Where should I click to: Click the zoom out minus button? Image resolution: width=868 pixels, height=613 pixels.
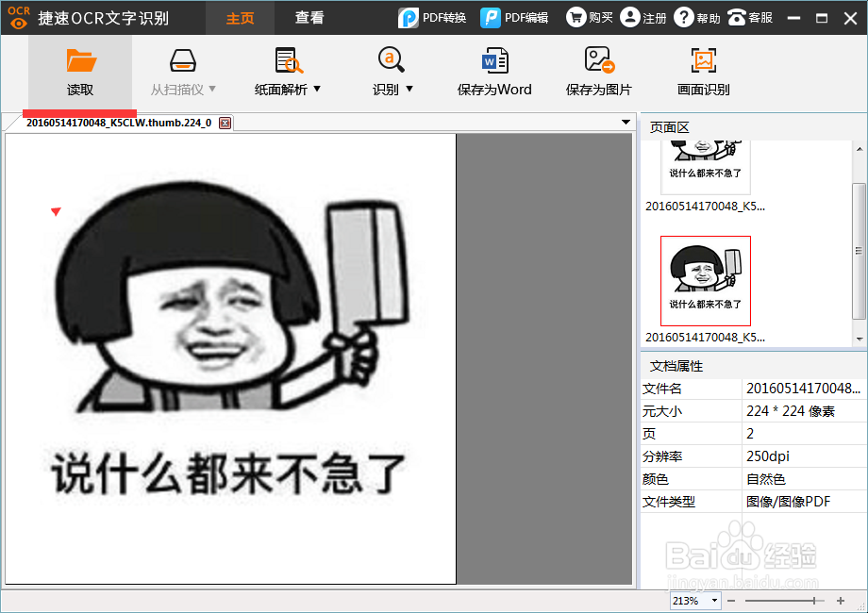point(731,601)
